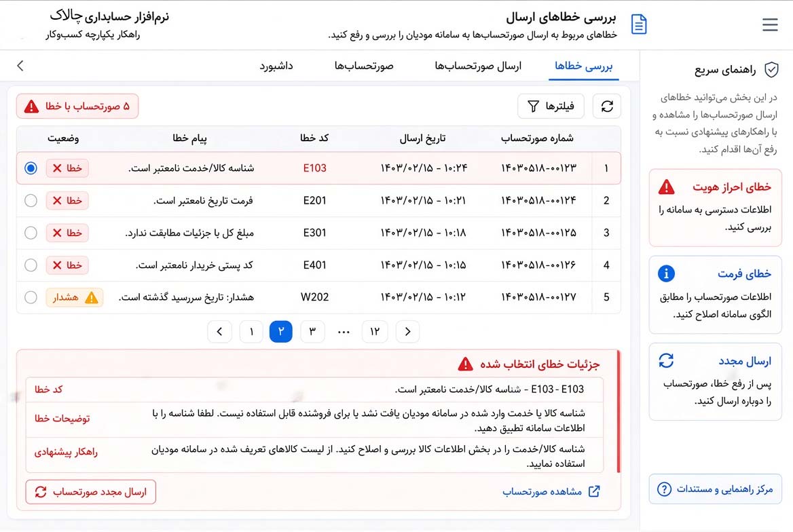Select the radio button for W202 row
The width and height of the screenshot is (793, 532).
31,297
